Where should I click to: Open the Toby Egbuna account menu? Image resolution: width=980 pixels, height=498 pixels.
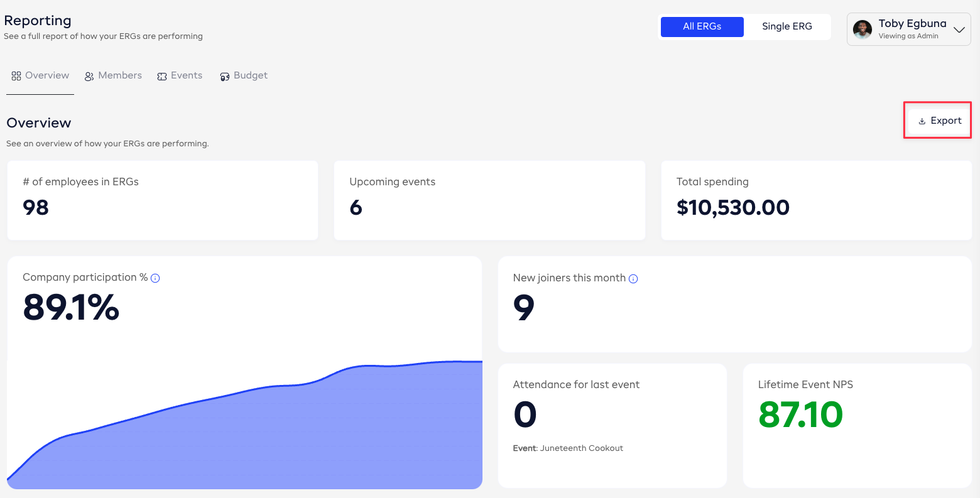[x=912, y=29]
